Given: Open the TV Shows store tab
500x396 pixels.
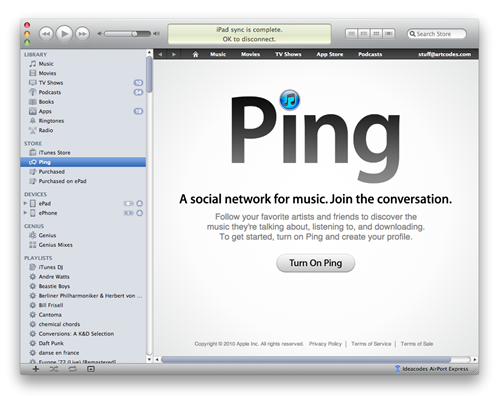Looking at the screenshot, I should point(288,54).
